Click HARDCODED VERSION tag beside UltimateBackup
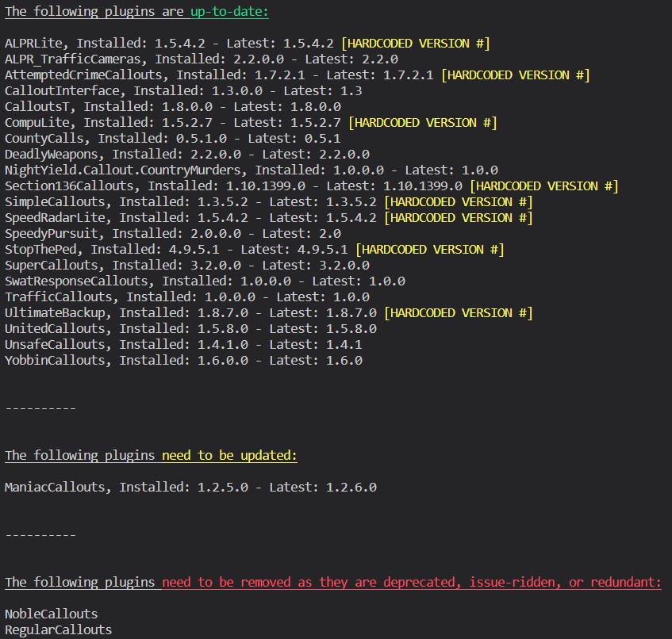This screenshot has height=639, width=672. coord(458,312)
